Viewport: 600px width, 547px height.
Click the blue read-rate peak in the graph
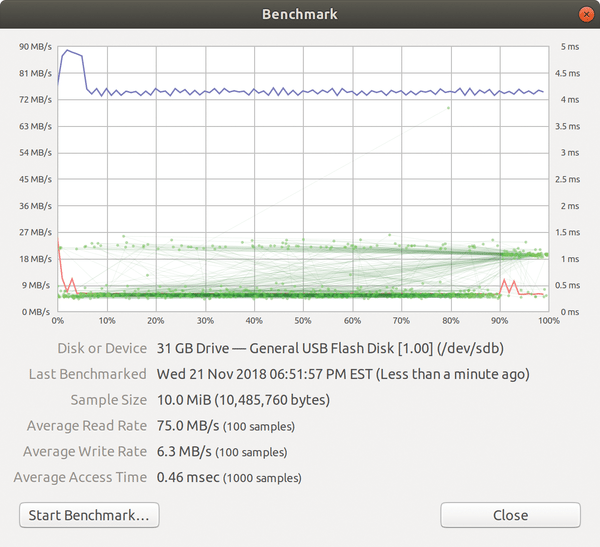click(67, 50)
